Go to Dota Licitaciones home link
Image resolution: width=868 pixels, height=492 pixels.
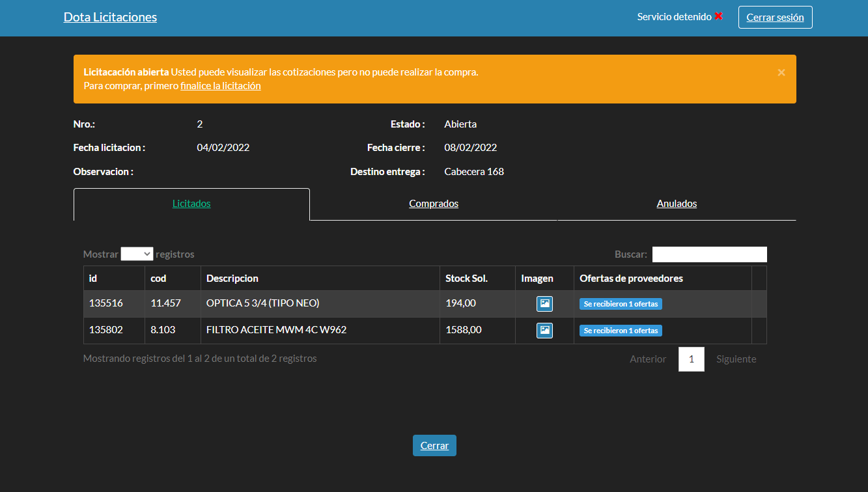coord(110,18)
